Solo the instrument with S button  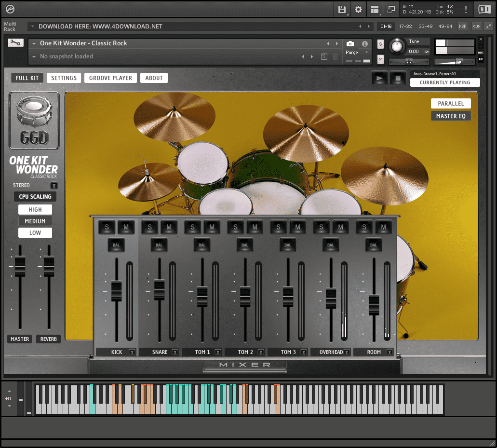click(380, 44)
